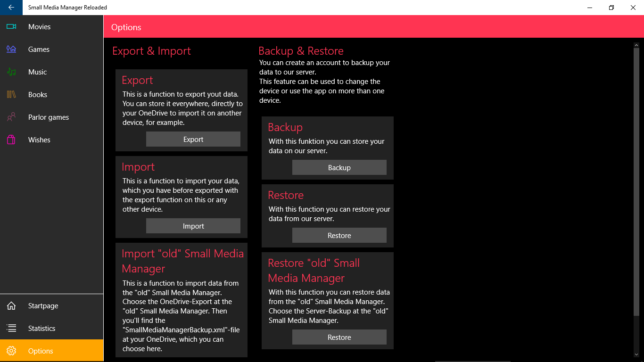Click the Import "old" Small Media Manager heading
Viewport: 644px width, 362px height.
(x=183, y=261)
